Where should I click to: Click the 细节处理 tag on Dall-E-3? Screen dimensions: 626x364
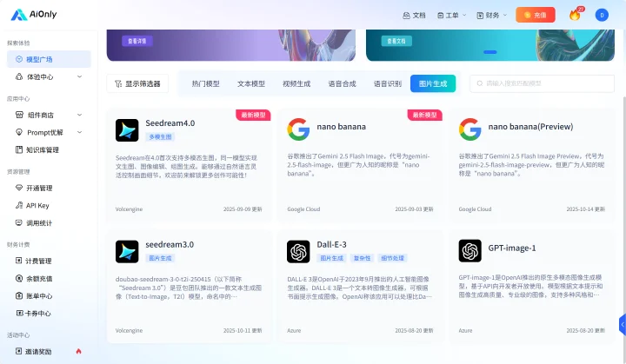pyautogui.click(x=392, y=258)
